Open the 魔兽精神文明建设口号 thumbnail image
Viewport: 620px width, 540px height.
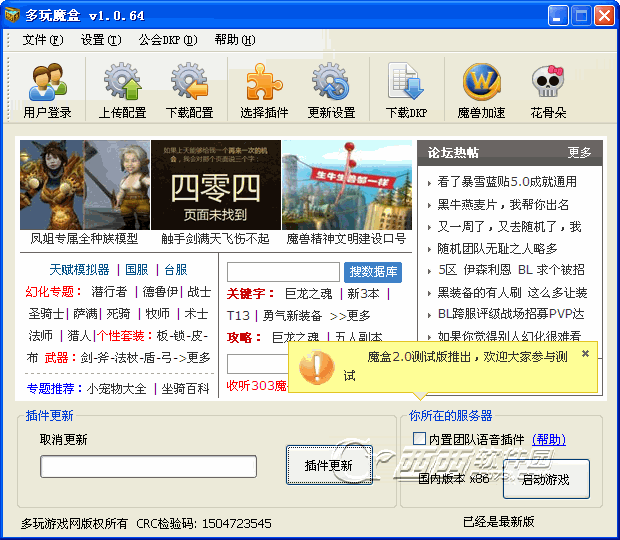pyautogui.click(x=347, y=185)
